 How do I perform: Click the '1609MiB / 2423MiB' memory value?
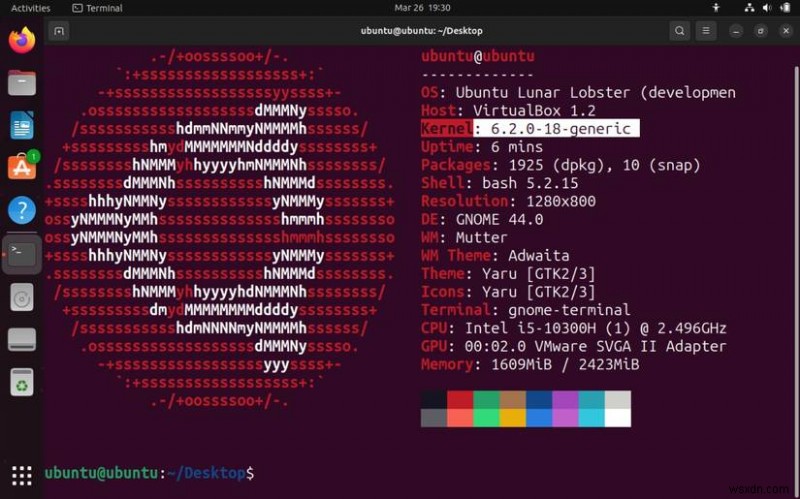click(x=565, y=365)
